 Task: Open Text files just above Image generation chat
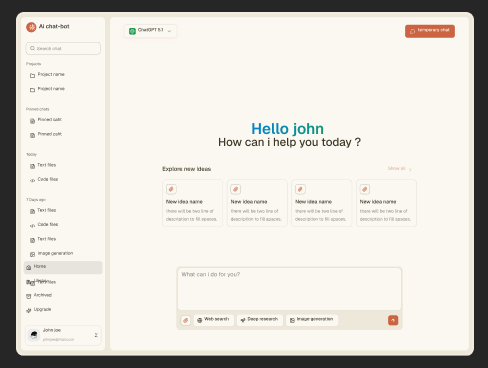tap(43, 239)
